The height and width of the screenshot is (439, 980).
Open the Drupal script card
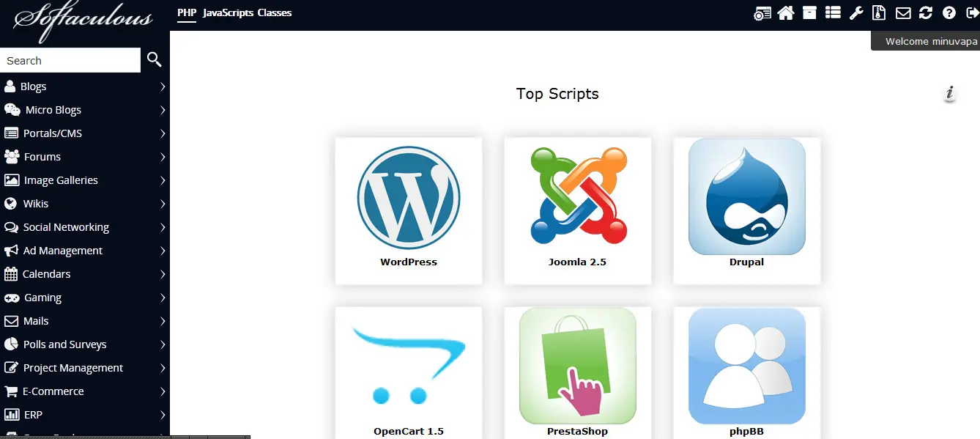click(x=747, y=211)
